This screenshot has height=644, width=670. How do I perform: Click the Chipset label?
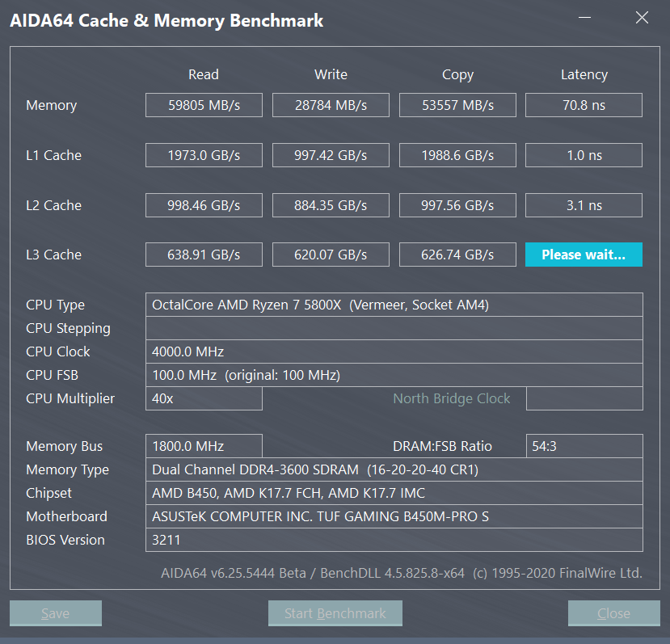(x=48, y=494)
